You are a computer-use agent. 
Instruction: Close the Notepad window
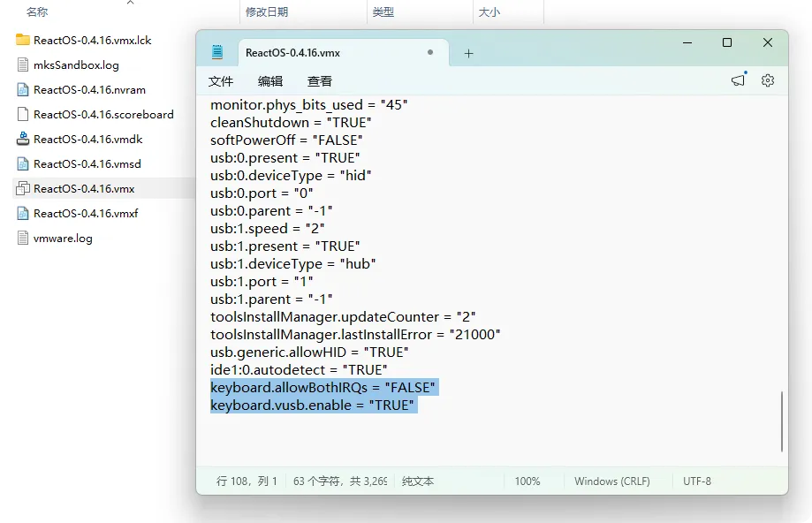[768, 42]
